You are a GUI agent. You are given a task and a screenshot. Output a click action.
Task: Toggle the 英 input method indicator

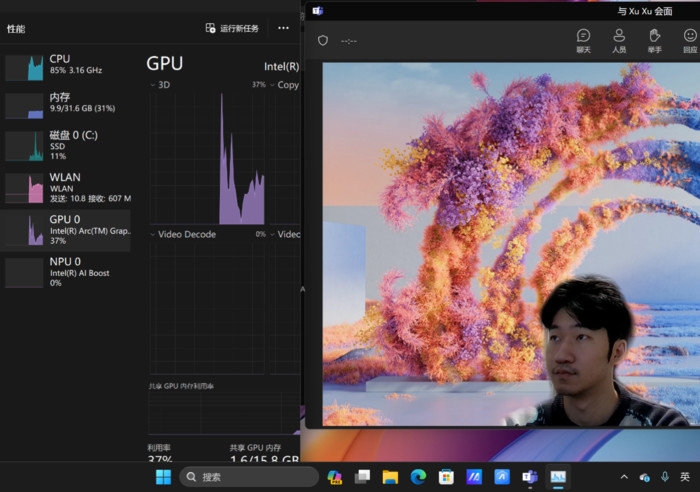[685, 477]
